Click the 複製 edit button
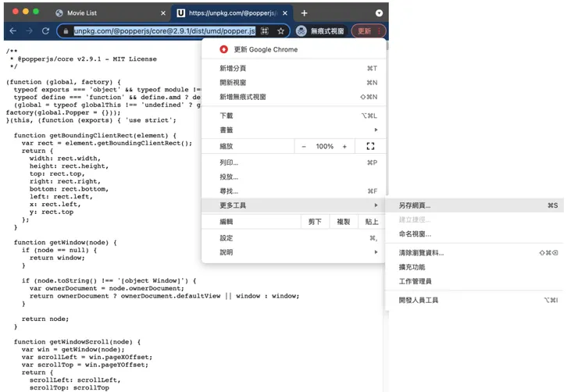 [344, 222]
